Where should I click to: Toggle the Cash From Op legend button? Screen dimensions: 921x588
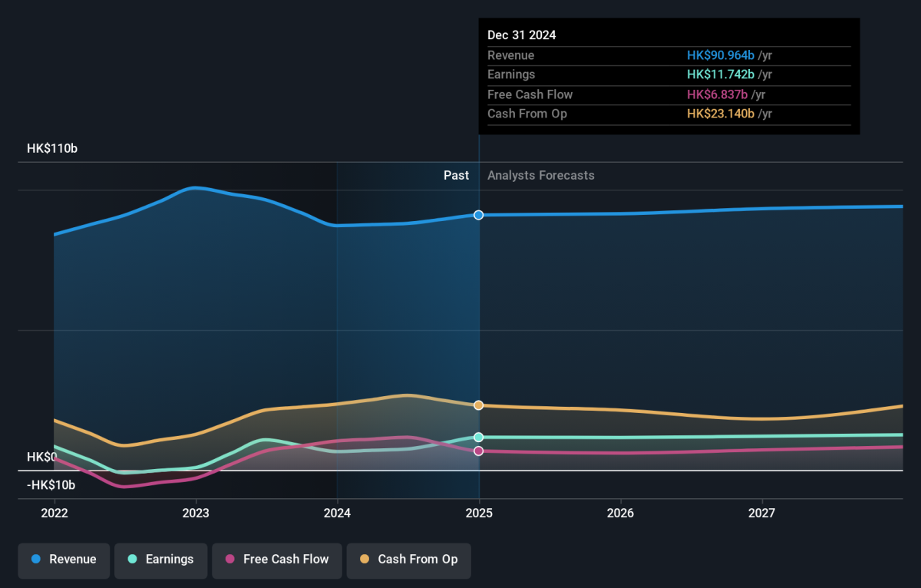click(x=408, y=560)
